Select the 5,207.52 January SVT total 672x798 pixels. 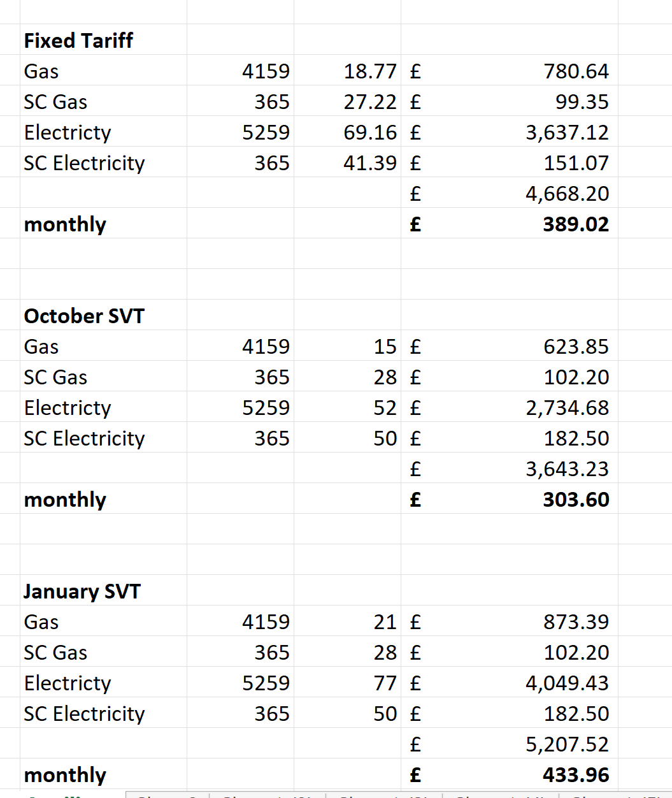pos(567,744)
